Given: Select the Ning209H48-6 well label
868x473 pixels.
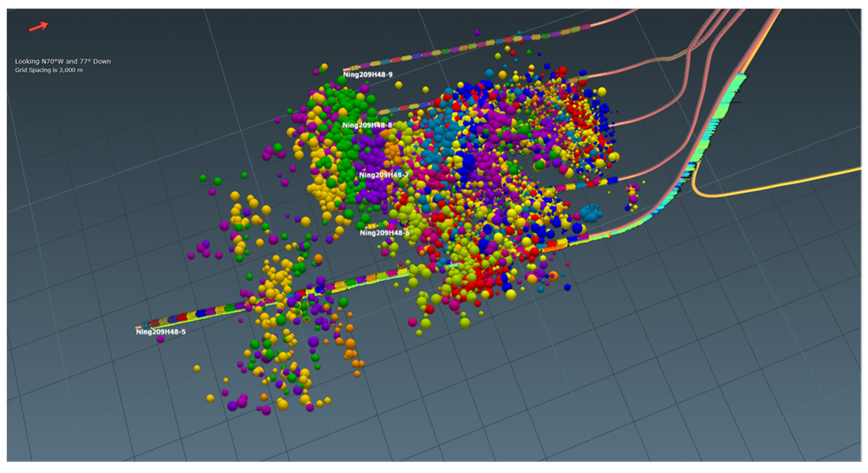Looking at the screenshot, I should pos(384,233).
